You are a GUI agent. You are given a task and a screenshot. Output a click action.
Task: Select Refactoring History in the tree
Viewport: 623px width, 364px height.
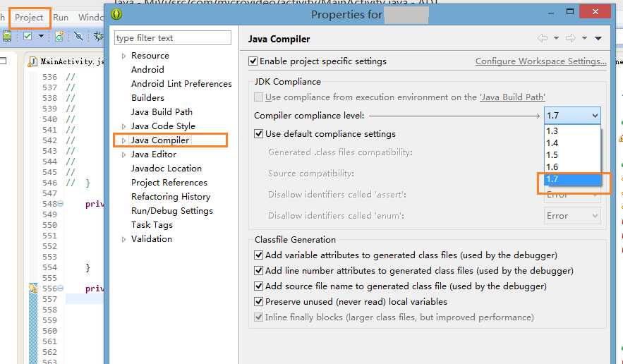pyautogui.click(x=171, y=197)
